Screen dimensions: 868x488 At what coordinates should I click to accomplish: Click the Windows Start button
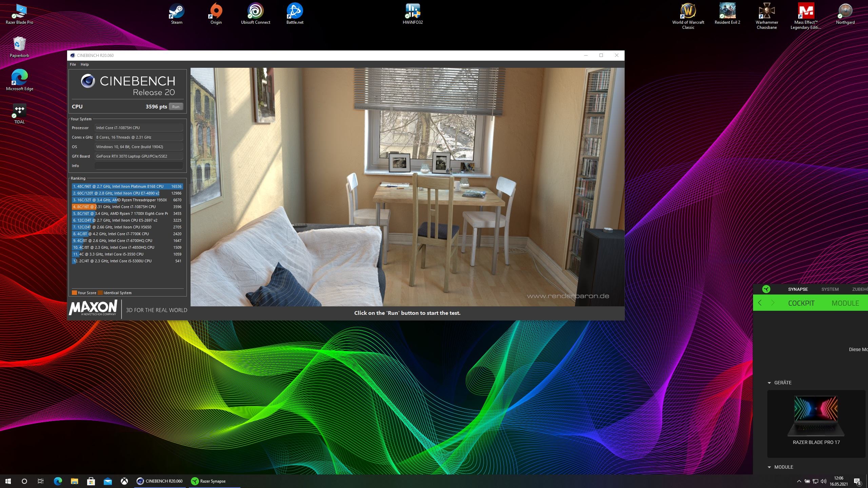point(8,481)
